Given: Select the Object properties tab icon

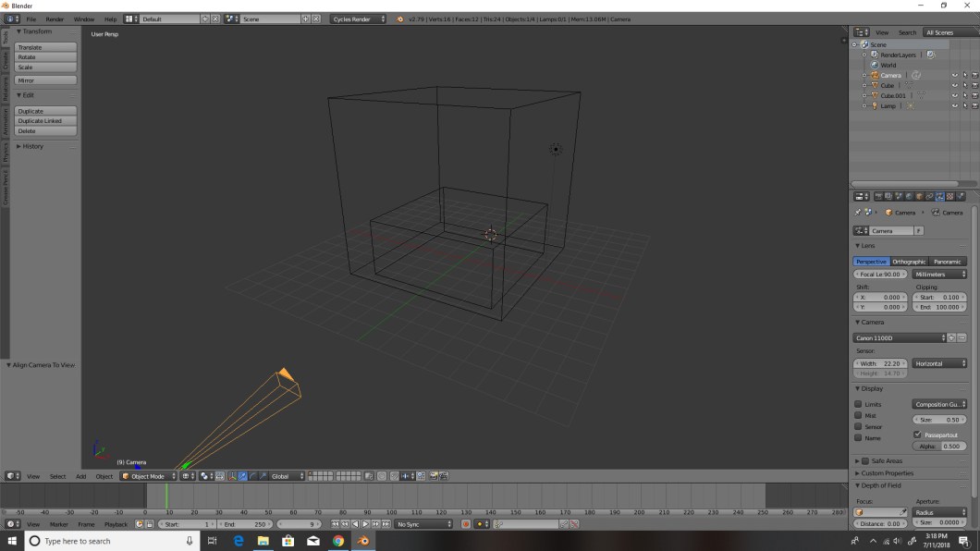Looking at the screenshot, I should (x=919, y=196).
